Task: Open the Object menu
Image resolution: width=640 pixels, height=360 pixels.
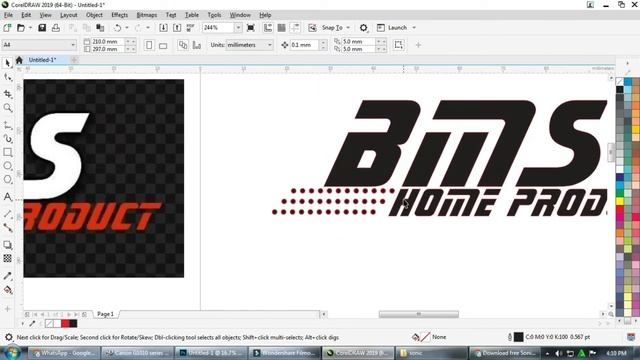Action: coord(94,15)
